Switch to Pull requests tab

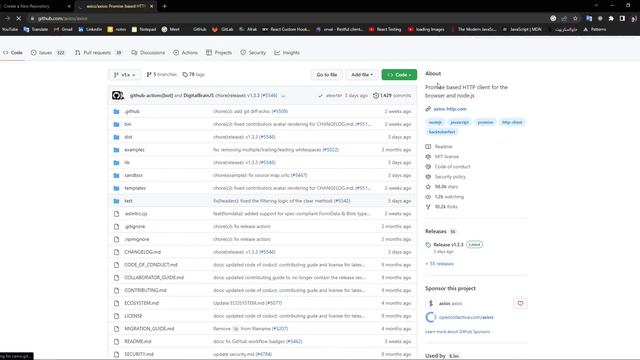pos(98,53)
